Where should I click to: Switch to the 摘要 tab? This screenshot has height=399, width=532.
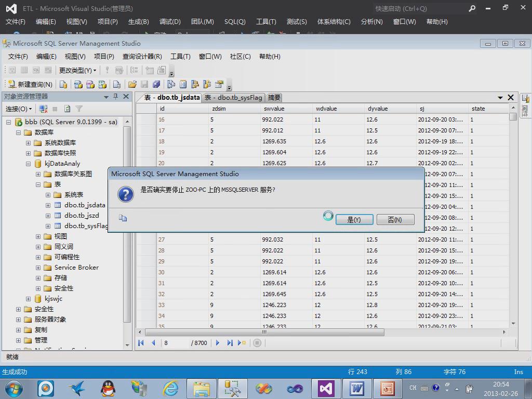(x=274, y=98)
